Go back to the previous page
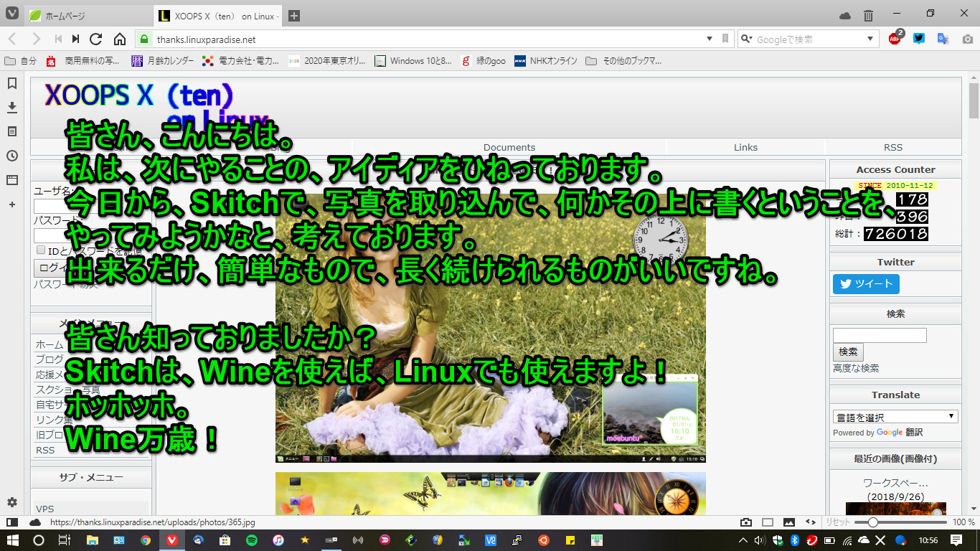Viewport: 980px width, 551px height. click(x=13, y=39)
